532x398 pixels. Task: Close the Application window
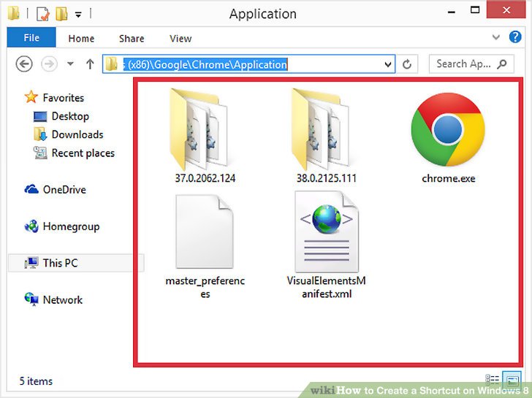pos(506,9)
